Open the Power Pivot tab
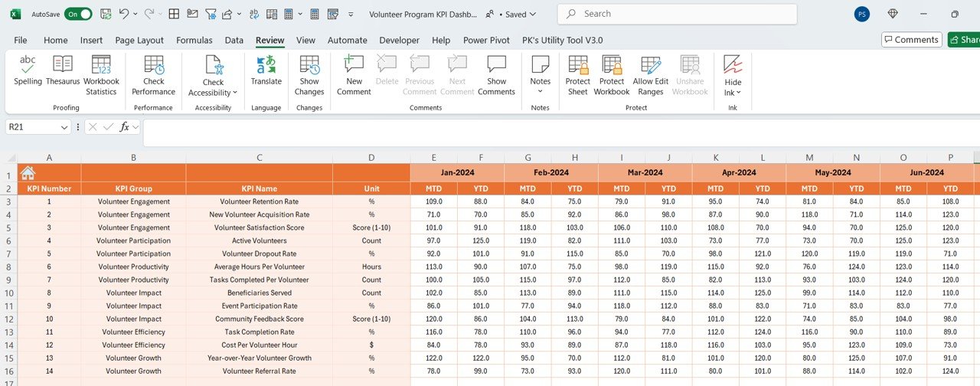The image size is (980, 386). [486, 40]
